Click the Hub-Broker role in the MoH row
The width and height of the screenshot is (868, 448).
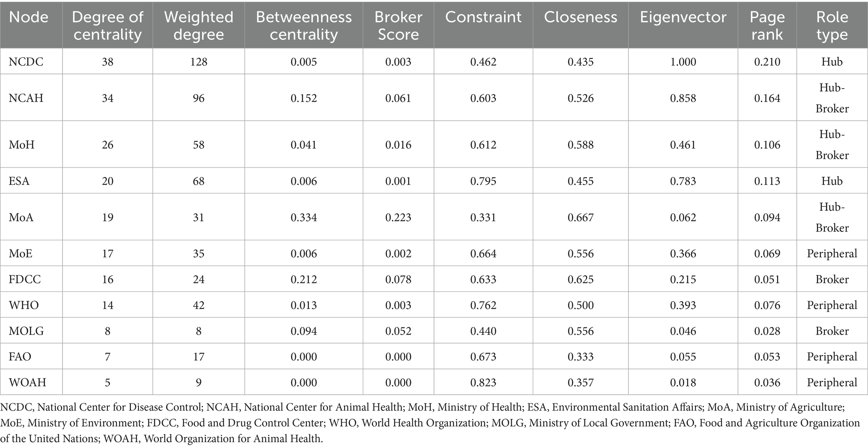point(831,145)
